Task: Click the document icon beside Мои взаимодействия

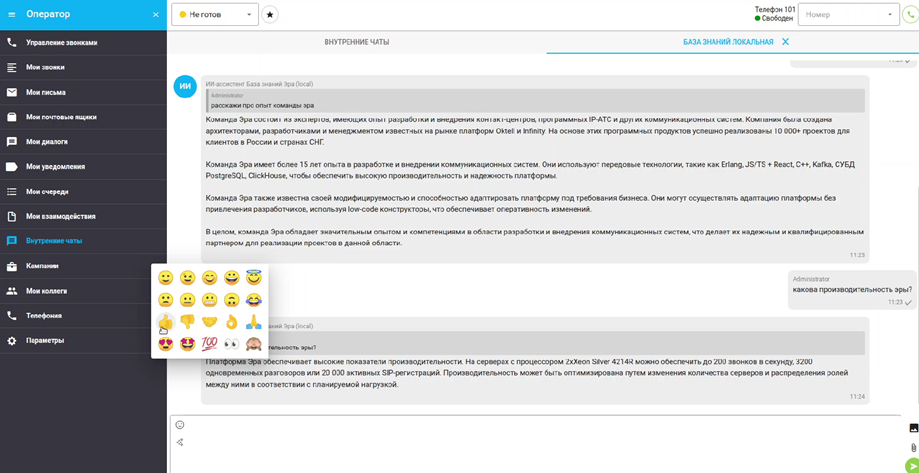Action: tap(11, 216)
